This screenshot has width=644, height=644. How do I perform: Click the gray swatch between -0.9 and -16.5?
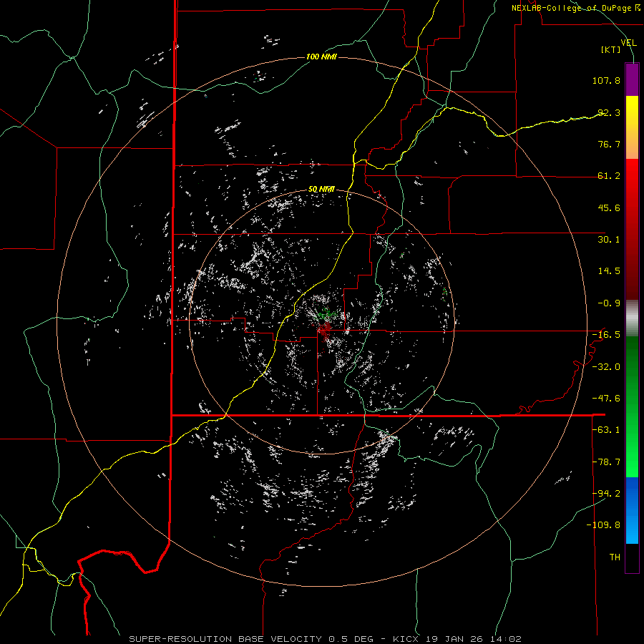[632, 317]
